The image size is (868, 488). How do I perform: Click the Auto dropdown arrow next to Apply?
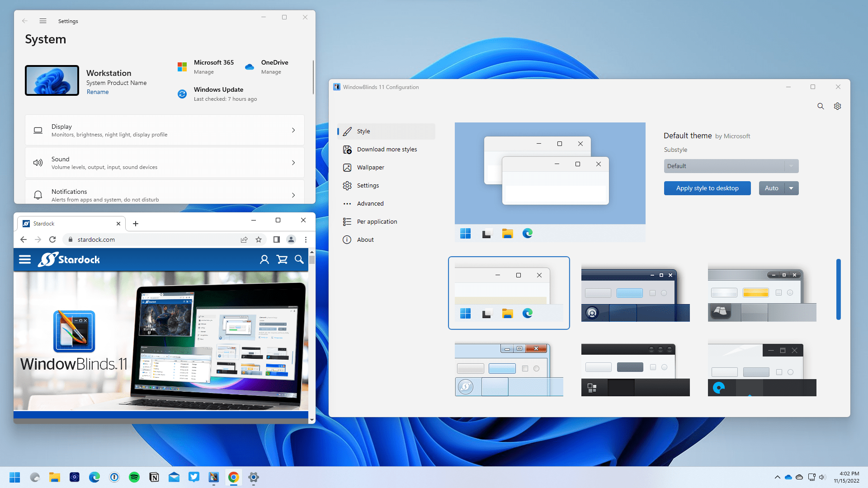click(792, 188)
